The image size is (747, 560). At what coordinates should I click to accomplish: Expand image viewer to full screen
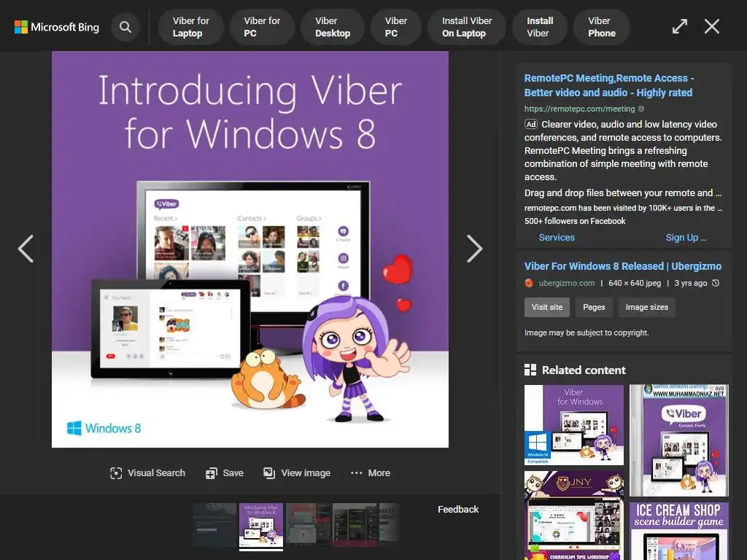click(x=680, y=27)
